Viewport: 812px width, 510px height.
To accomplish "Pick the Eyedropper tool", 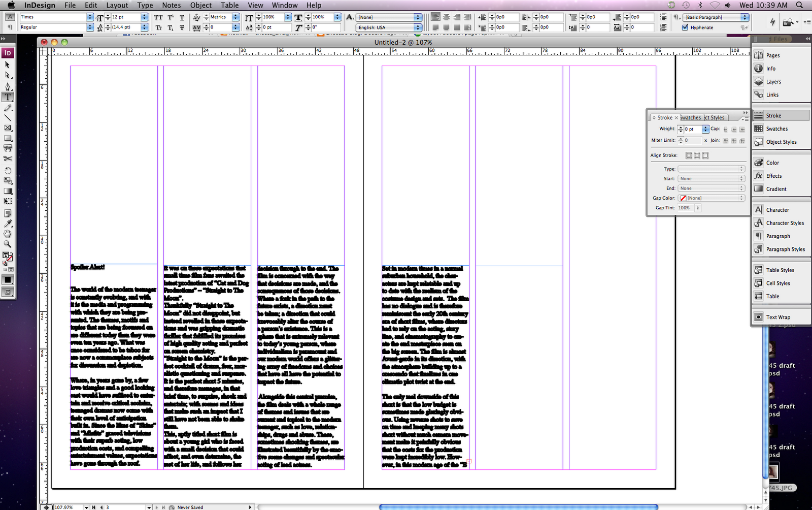I will 8,224.
